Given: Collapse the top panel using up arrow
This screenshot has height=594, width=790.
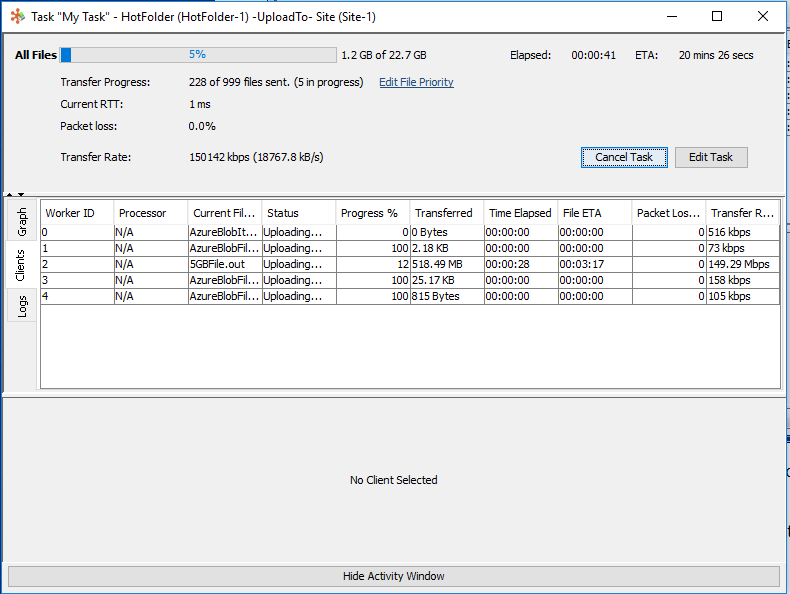Looking at the screenshot, I should [x=8, y=194].
